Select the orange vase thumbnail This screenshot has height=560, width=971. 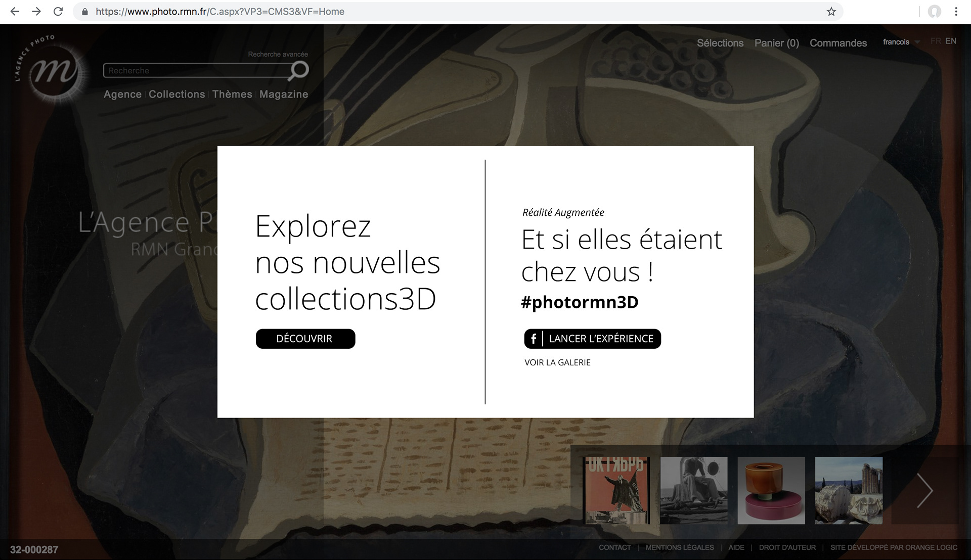[771, 490]
